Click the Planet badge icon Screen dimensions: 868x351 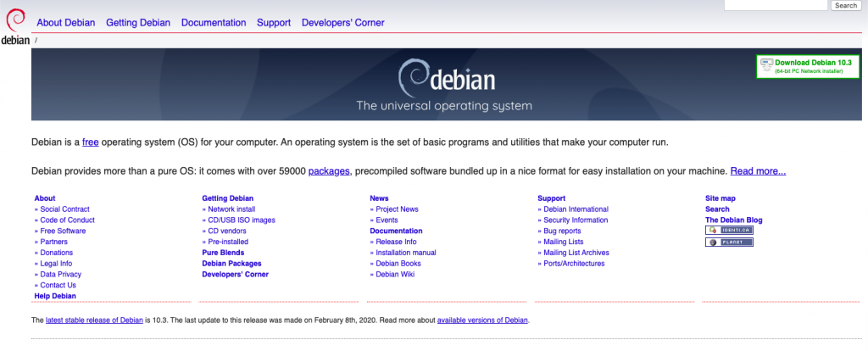(x=729, y=242)
